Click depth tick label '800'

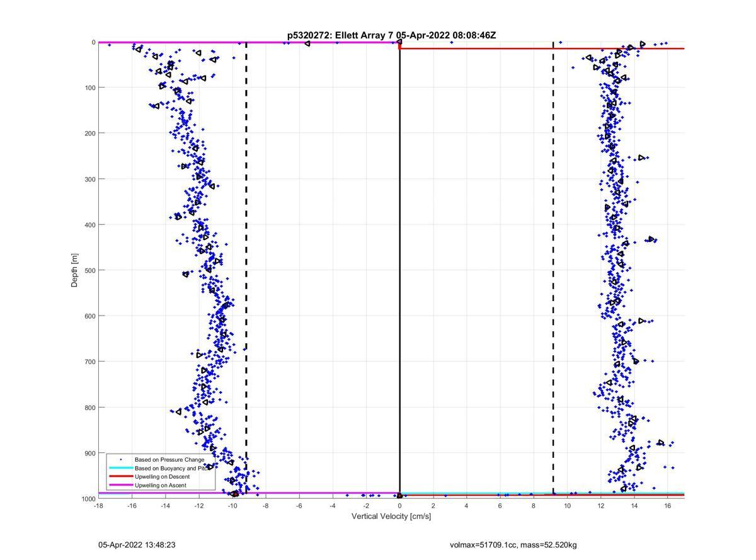(89, 408)
